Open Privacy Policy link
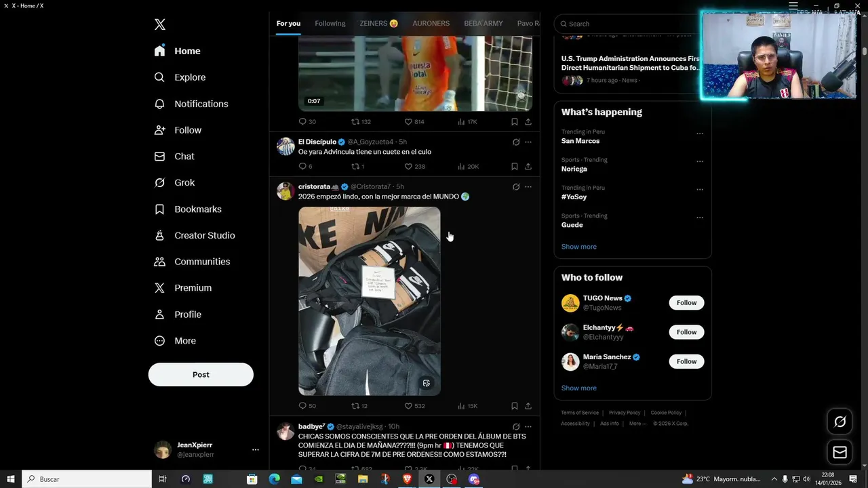Viewport: 868px width, 488px height. [x=625, y=413]
